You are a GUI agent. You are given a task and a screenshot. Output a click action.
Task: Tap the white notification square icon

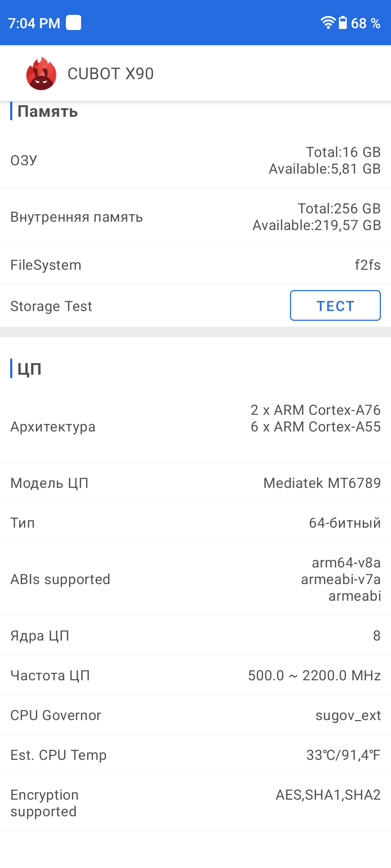pyautogui.click(x=73, y=23)
